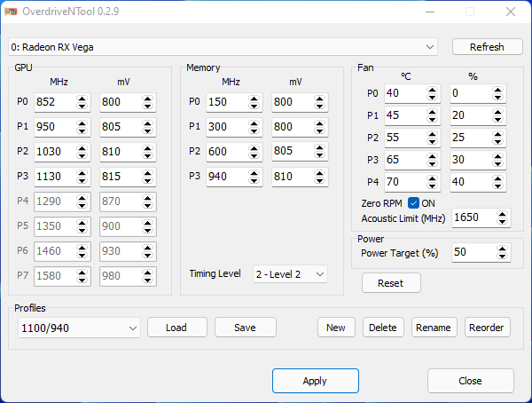Increase Acoustic Limit with up arrow
Screen dimensions: 532x403
pos(502,214)
